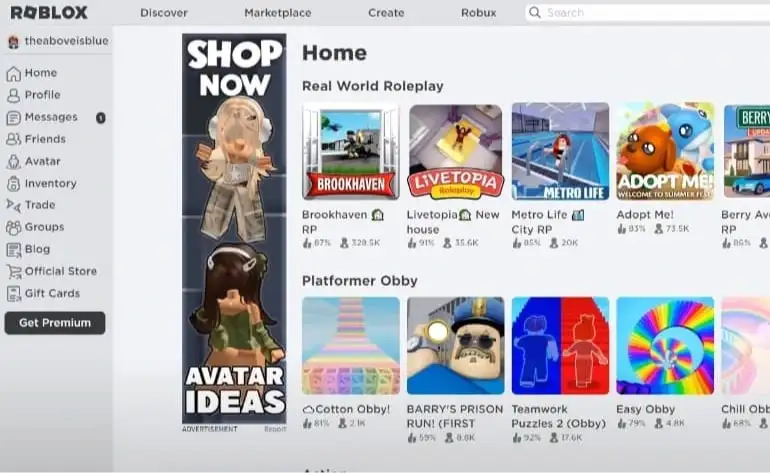Open the Brookhaven RP game thumbnail
The height and width of the screenshot is (473, 770).
(x=351, y=151)
